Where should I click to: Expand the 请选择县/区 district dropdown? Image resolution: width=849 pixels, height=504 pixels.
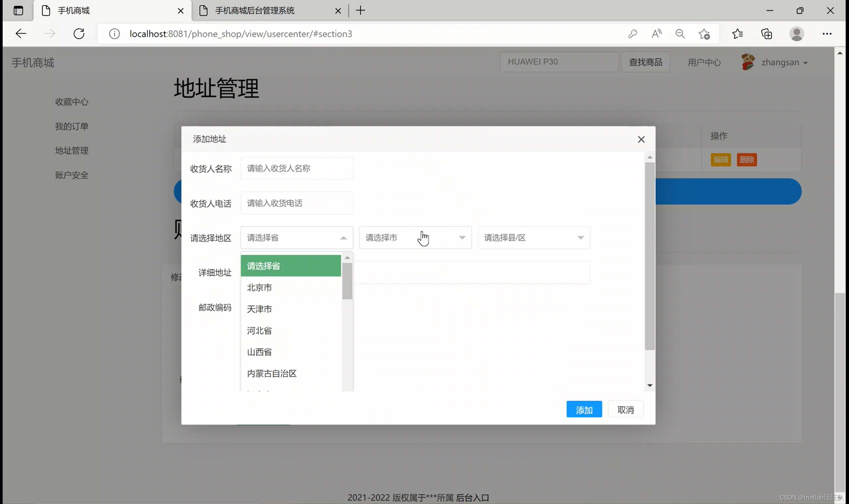(534, 237)
